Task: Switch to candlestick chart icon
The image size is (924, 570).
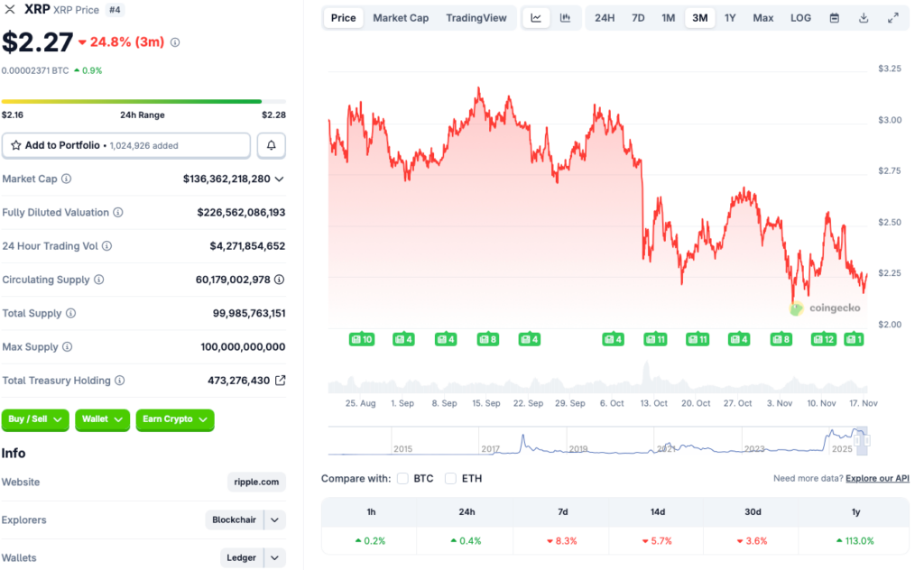Action: (565, 18)
